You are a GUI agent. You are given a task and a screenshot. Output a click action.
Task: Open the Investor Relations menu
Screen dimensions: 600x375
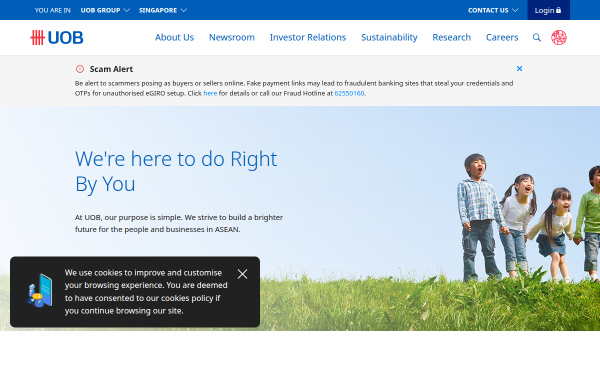click(308, 38)
